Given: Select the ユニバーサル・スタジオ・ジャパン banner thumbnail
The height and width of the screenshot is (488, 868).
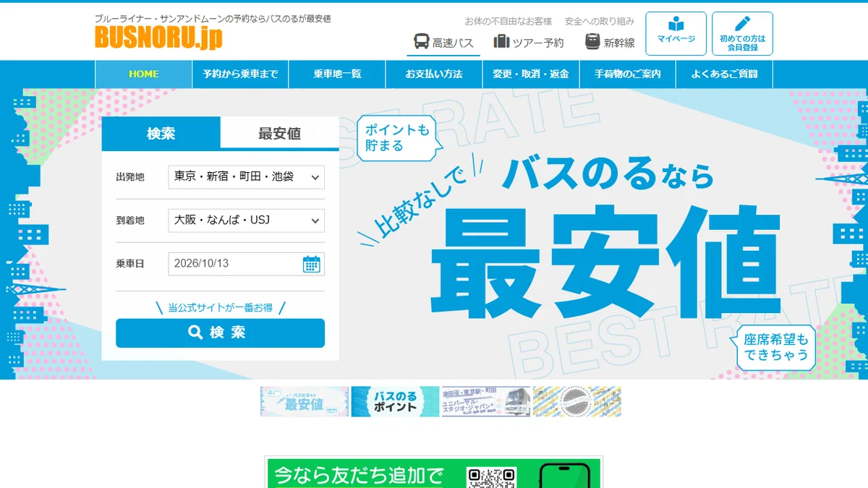Looking at the screenshot, I should tap(486, 401).
